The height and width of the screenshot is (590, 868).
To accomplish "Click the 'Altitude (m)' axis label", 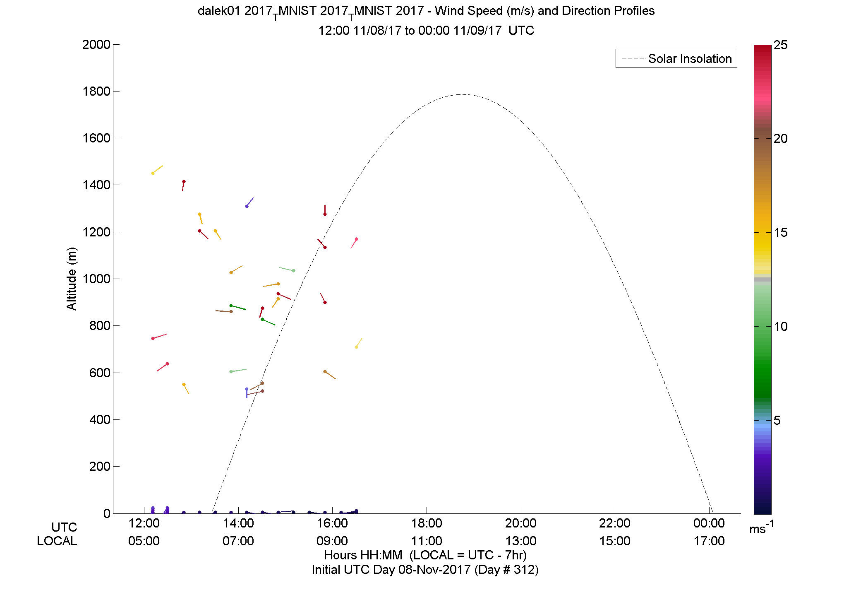I will pyautogui.click(x=71, y=278).
